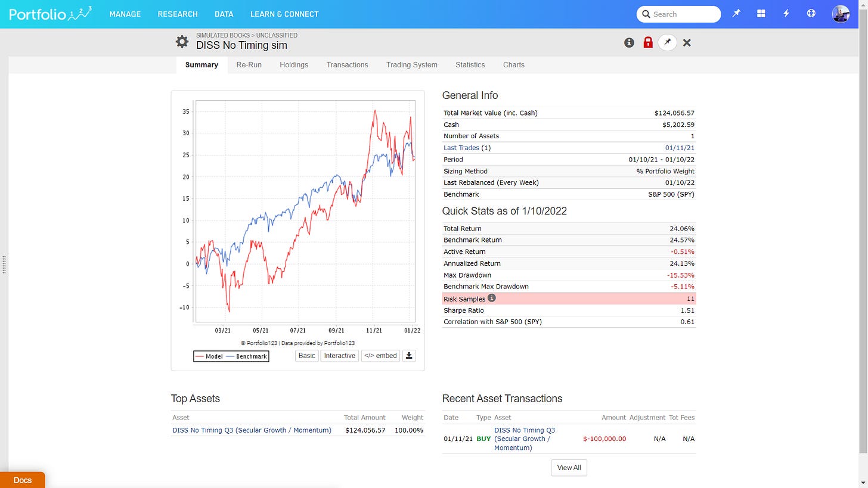Click the Benchmark Return value 24.57%
Image resolution: width=868 pixels, height=488 pixels.
(682, 240)
